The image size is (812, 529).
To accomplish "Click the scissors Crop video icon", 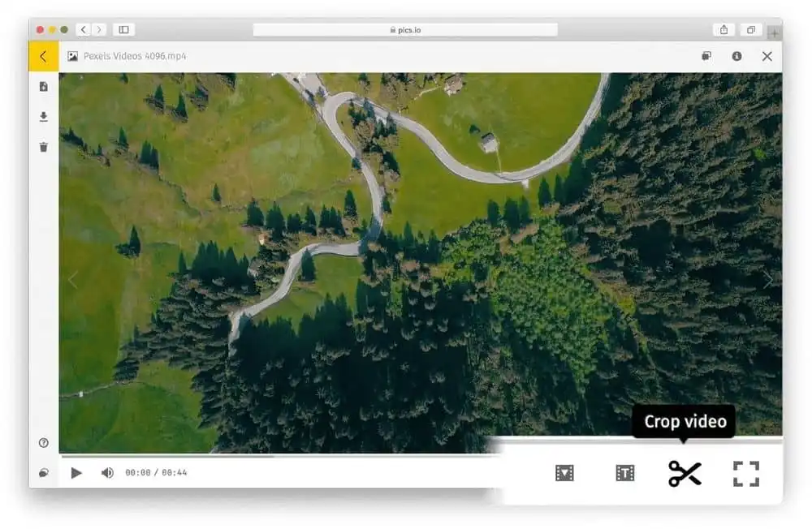I will tap(685, 473).
